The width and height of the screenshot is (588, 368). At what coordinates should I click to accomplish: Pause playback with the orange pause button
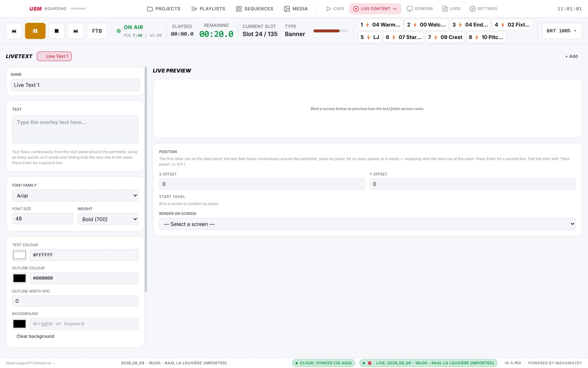pos(35,31)
